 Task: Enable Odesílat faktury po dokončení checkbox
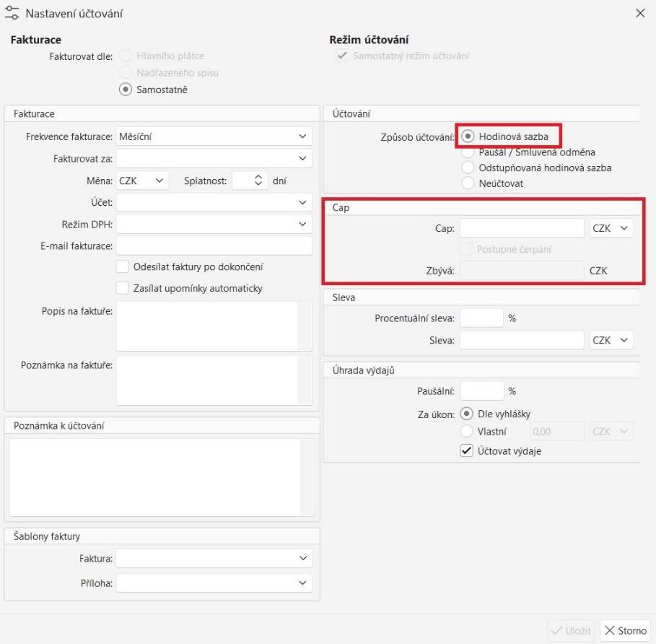[x=123, y=267]
